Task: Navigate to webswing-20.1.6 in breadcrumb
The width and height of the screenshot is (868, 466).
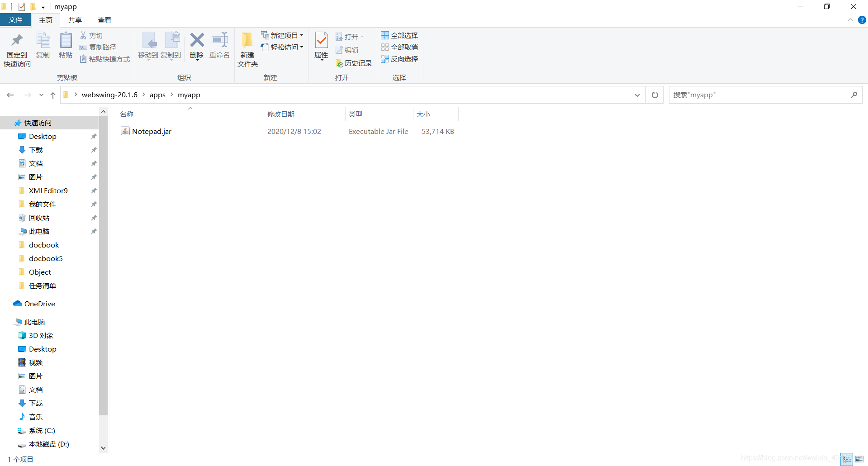Action: click(109, 95)
